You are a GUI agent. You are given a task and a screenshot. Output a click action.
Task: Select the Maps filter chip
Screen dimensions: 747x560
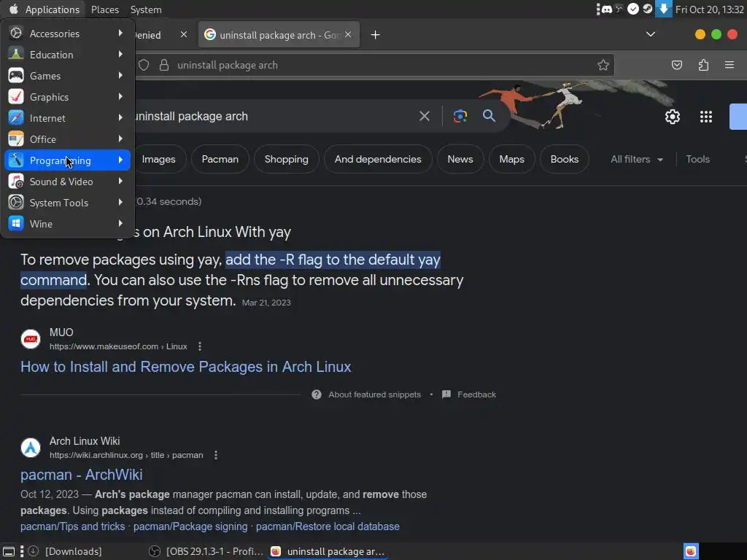(511, 159)
